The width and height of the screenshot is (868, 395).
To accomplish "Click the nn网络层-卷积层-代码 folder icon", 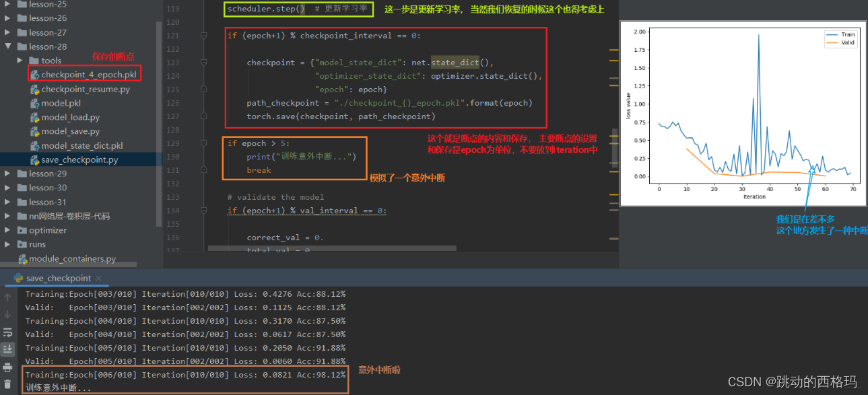I will pos(22,216).
